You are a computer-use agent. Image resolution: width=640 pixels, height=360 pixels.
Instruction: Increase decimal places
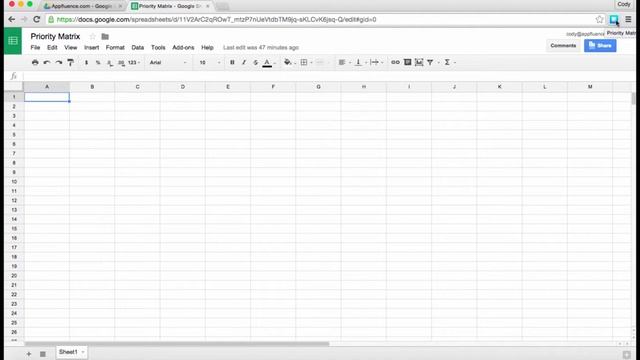121,62
